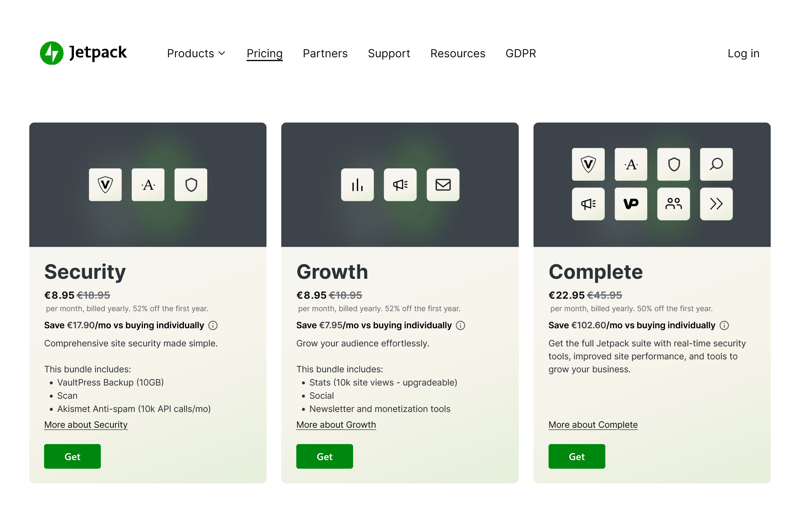Image resolution: width=800 pixels, height=513 pixels.
Task: Click the CRM people icon in Complete card
Action: point(674,204)
